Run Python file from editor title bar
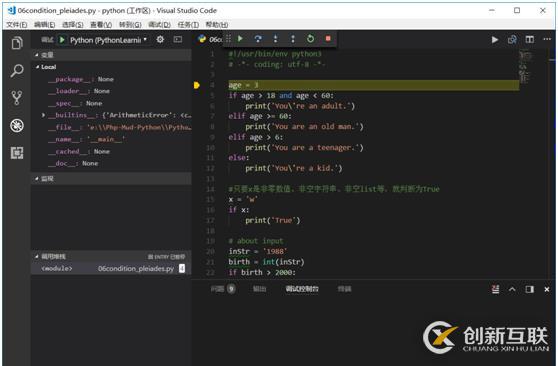Viewport: 558px width, 366px height. [495, 40]
